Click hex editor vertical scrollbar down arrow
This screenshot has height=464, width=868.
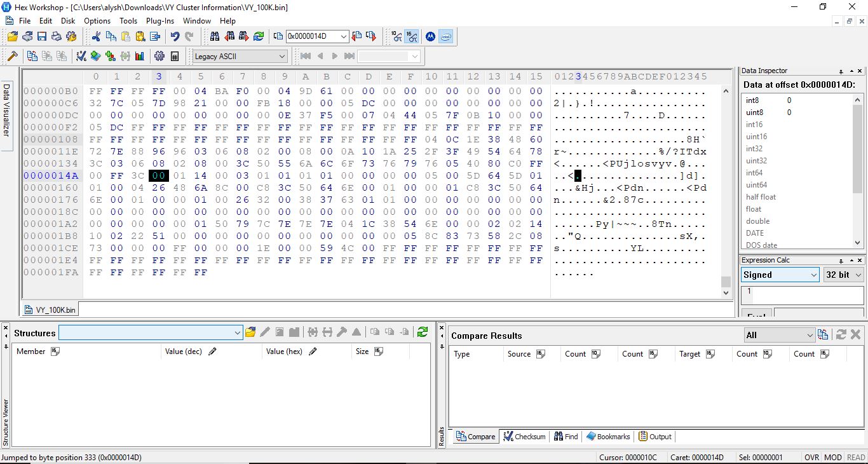tap(726, 292)
